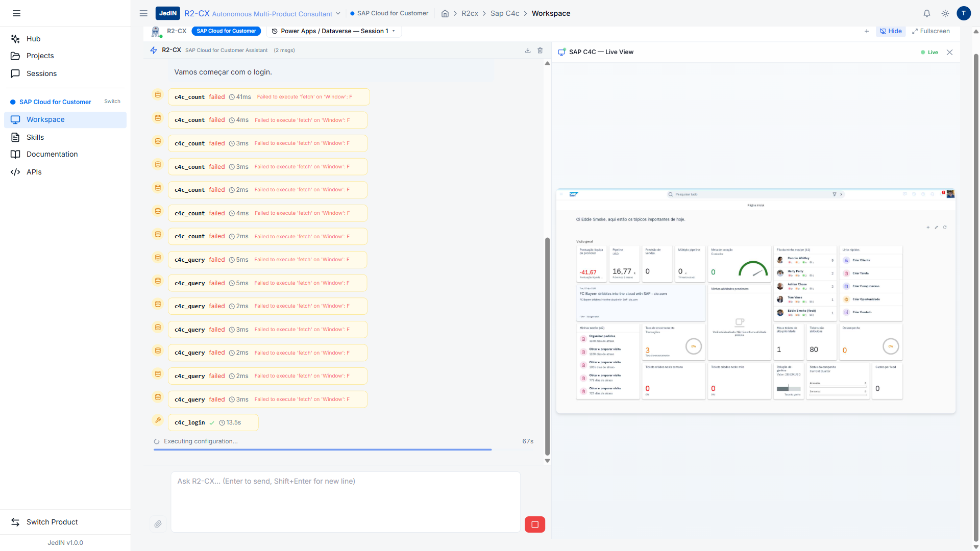This screenshot has height=551, width=980.
Task: Click the Ask R2-CX message input field
Action: [346, 502]
